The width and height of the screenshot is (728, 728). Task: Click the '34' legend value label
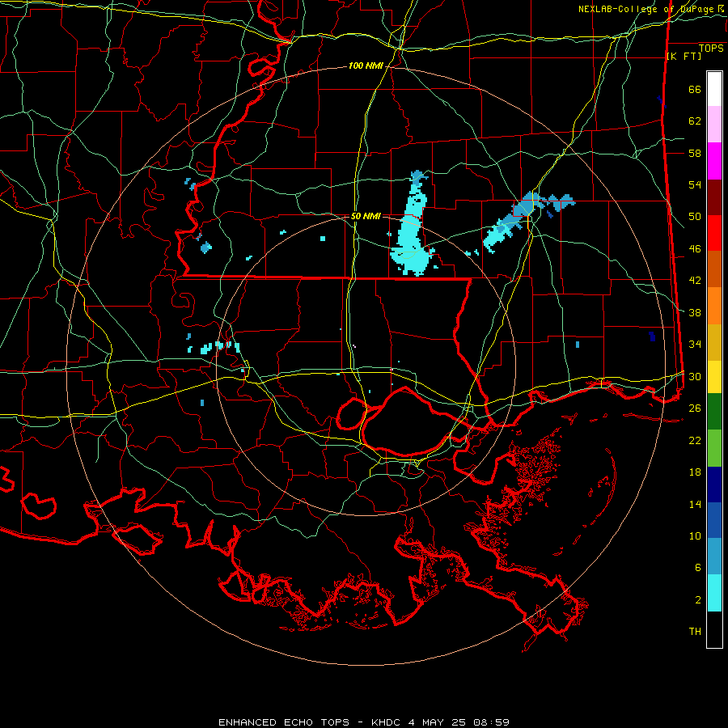[x=695, y=345]
